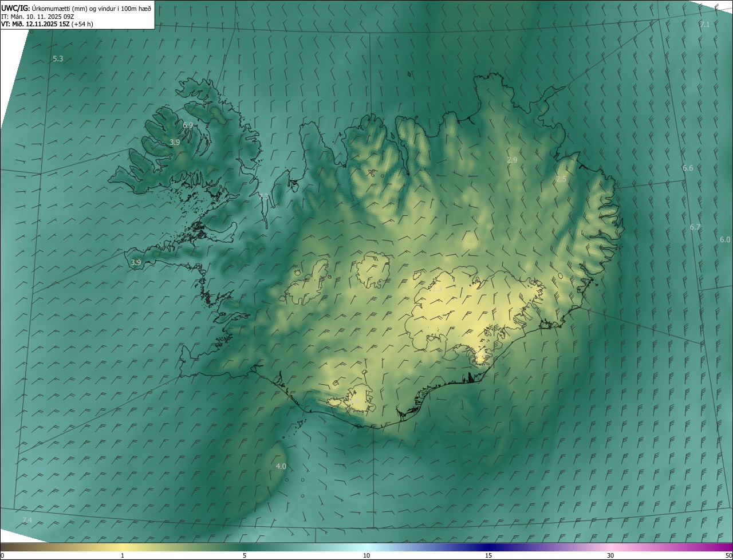
Task: Click the 'UWC/IG: Úrkomumætti (mm)' title line
Action: point(77,8)
